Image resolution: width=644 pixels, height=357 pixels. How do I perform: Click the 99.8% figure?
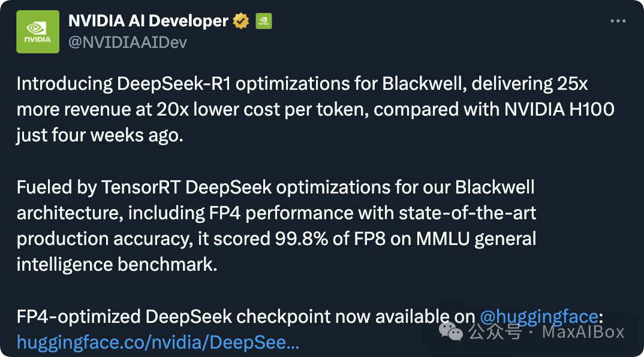click(x=302, y=238)
